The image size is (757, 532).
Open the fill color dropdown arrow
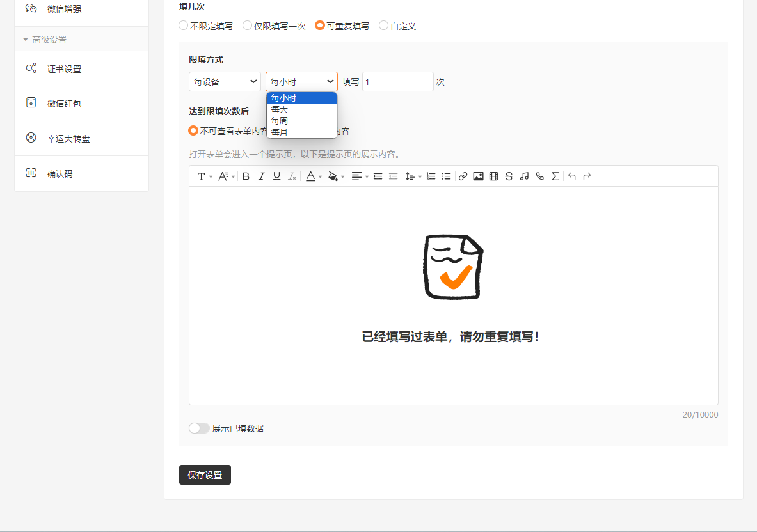[342, 177]
